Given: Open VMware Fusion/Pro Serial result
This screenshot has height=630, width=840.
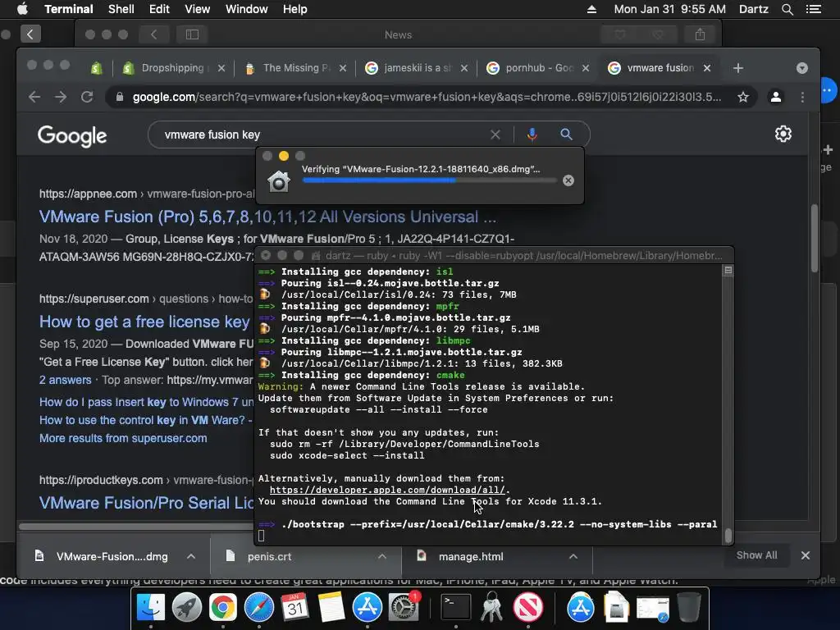Looking at the screenshot, I should click(x=146, y=503).
